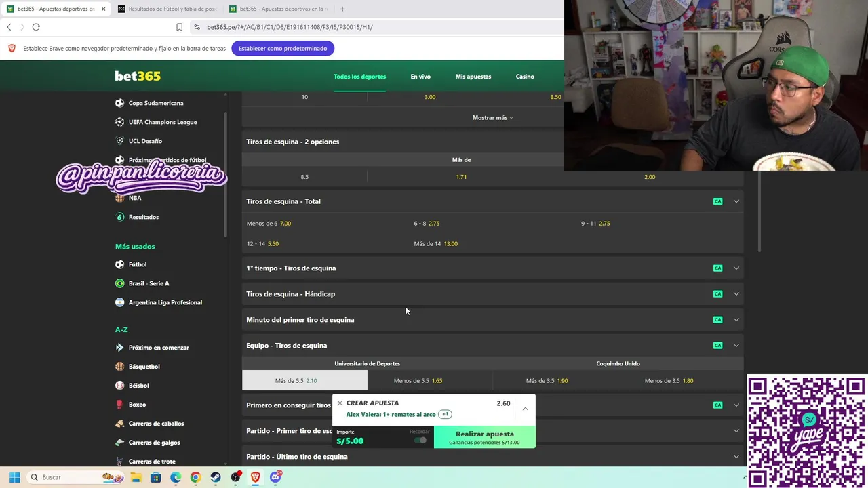
Task: Click the Fútbol ball icon under Más usados
Action: click(x=119, y=264)
